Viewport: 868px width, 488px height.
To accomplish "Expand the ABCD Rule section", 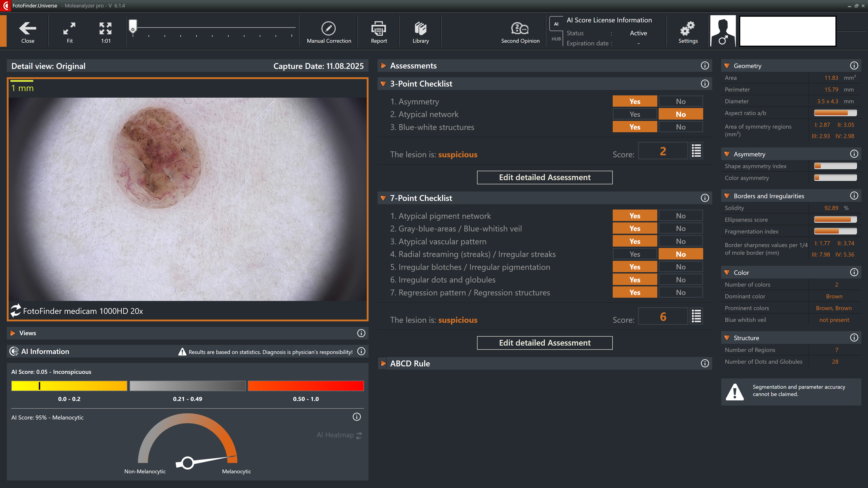I will [383, 363].
